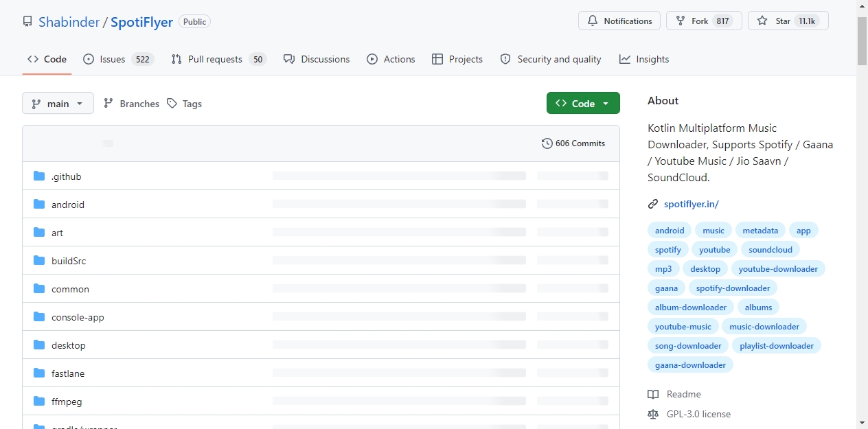
Task: Open the music-downloader topic tag
Action: coord(764,327)
